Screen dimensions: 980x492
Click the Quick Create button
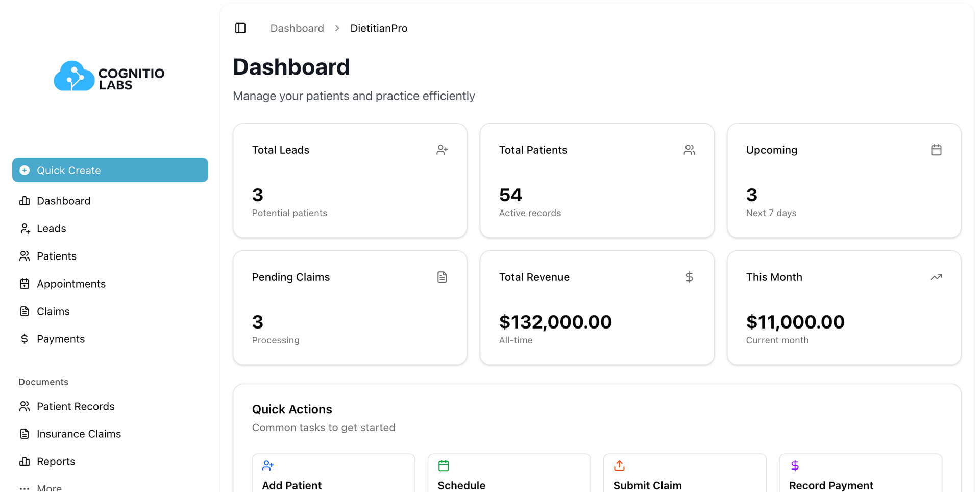tap(110, 170)
